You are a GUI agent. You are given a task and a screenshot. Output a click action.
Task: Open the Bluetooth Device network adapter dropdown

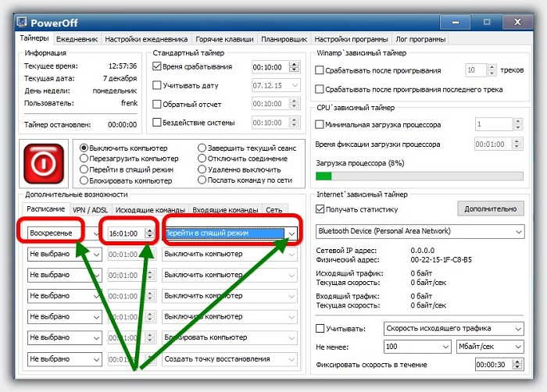(x=420, y=231)
